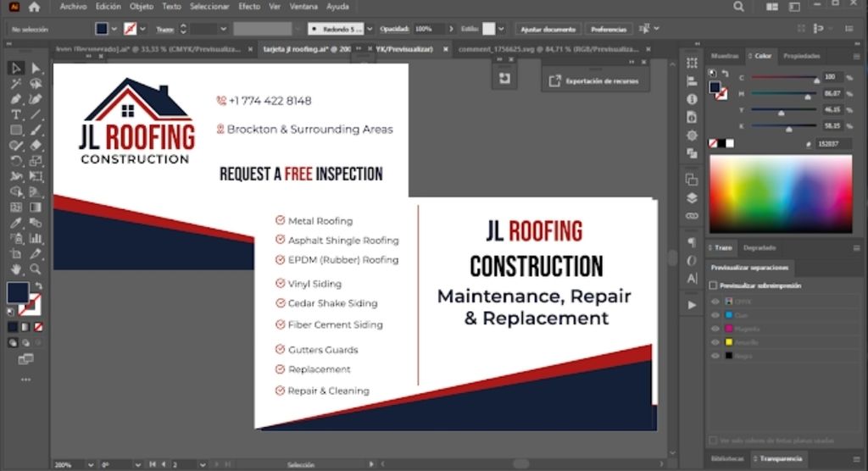The width and height of the screenshot is (868, 471).
Task: Switch to the Propiedades tab
Action: (802, 56)
